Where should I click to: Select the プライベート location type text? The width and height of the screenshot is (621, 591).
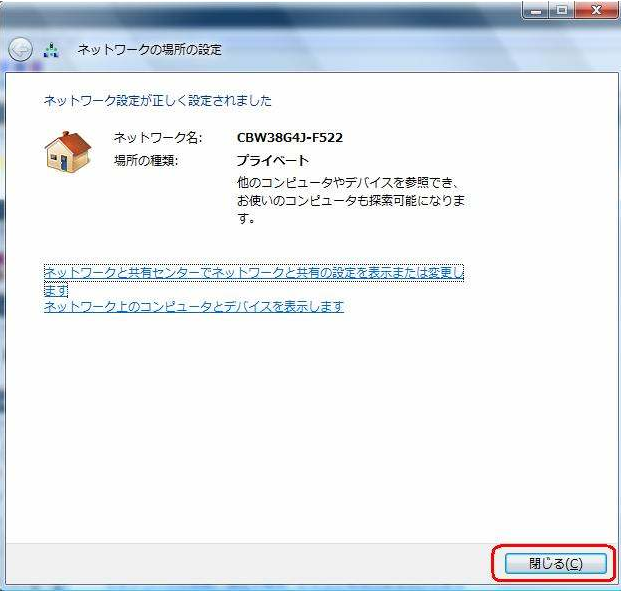click(272, 160)
